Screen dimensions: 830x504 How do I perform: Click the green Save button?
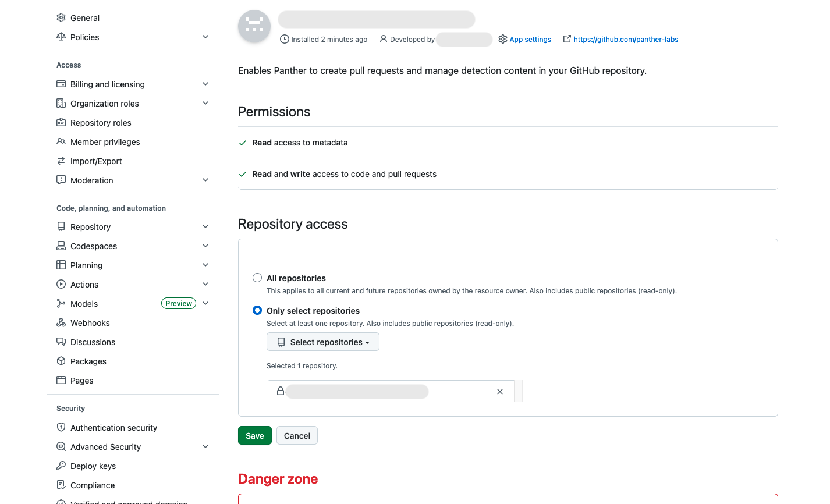click(255, 436)
